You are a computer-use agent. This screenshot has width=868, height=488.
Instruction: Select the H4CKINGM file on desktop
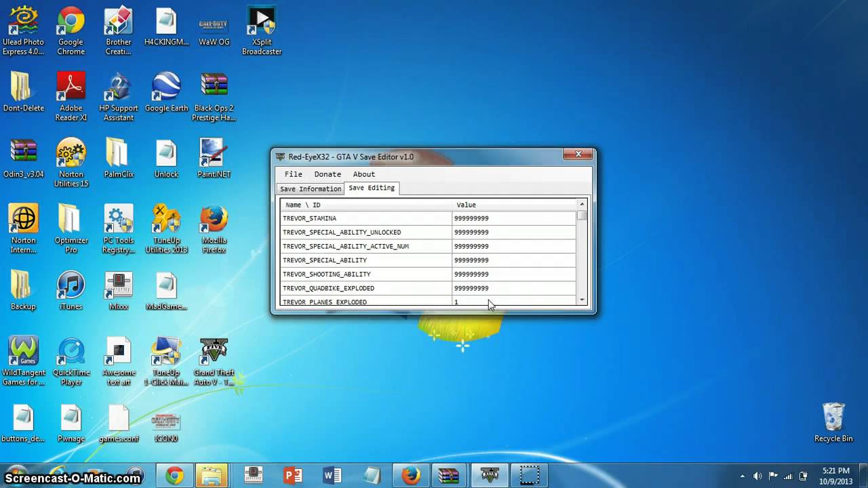point(166,27)
